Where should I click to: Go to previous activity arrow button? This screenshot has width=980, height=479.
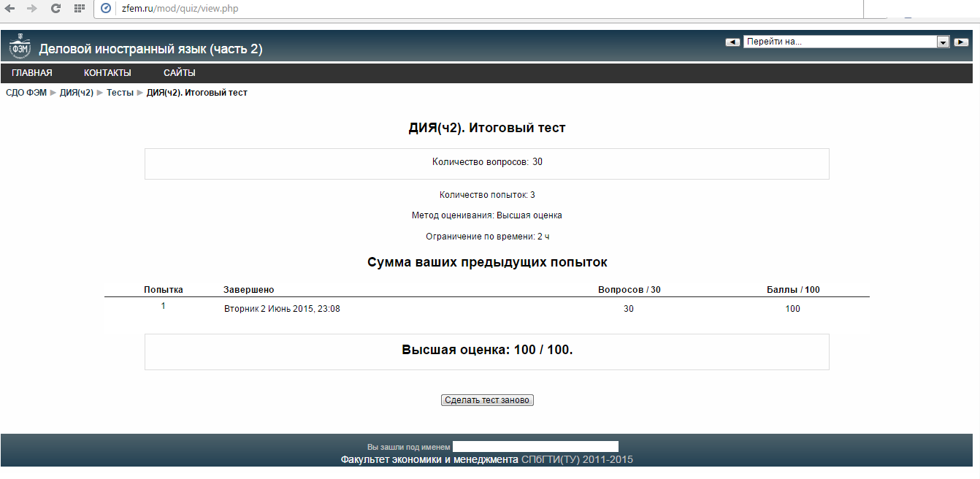click(x=732, y=42)
